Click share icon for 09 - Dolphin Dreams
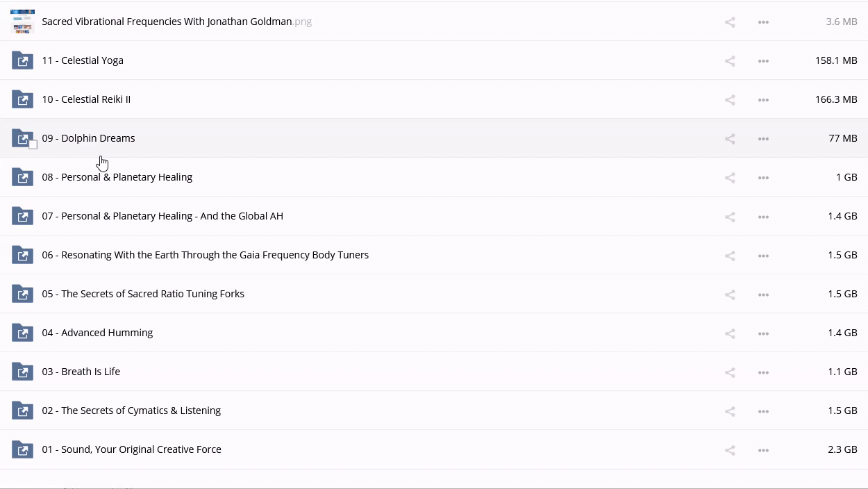Screen dimensions: 868x489 click(730, 139)
